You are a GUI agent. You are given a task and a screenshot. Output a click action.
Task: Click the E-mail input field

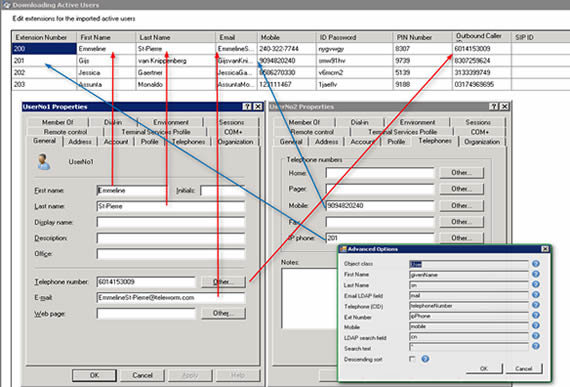[x=171, y=298]
